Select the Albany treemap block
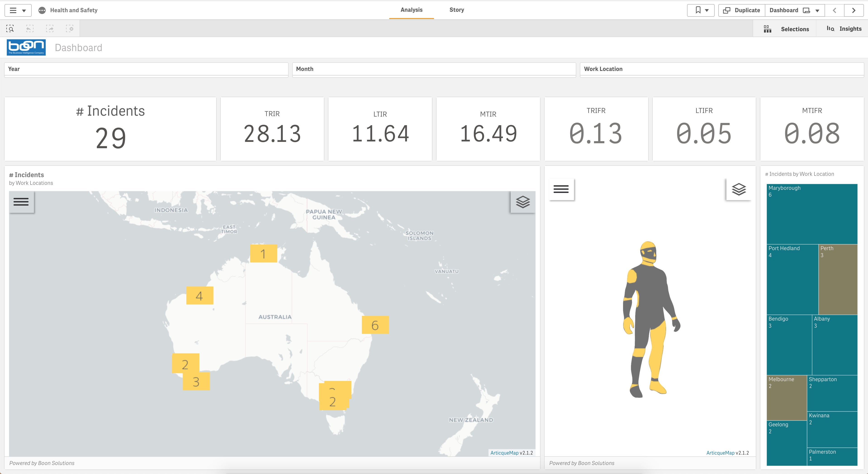The image size is (868, 474). [835, 345]
